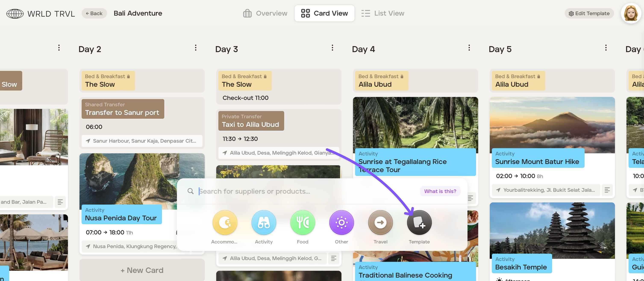Viewport: 644px width, 281px height.
Task: Choose the Activity binoculars icon
Action: (x=264, y=222)
